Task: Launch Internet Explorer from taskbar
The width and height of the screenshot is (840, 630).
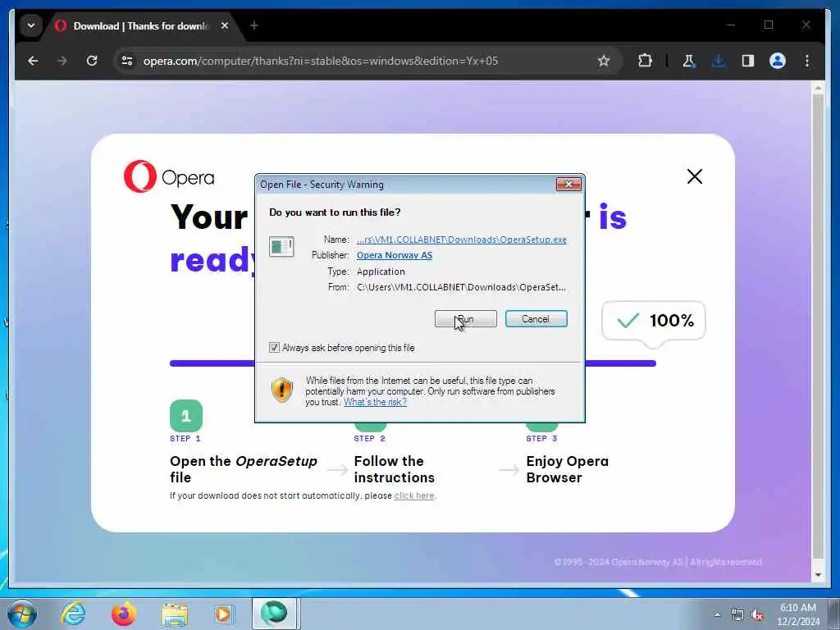Action: pos(73,614)
